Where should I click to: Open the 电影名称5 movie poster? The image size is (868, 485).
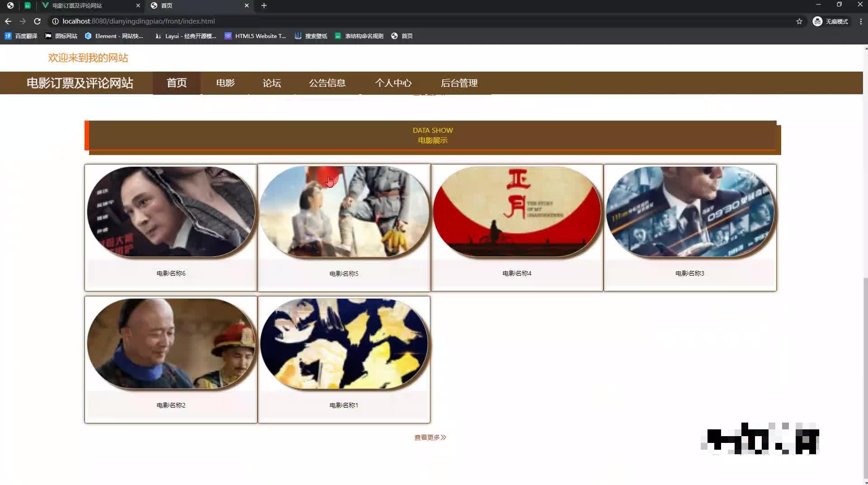tap(344, 212)
